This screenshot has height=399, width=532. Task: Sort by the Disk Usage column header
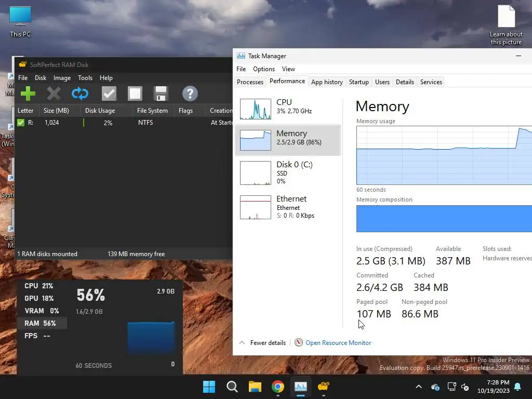tap(107, 111)
